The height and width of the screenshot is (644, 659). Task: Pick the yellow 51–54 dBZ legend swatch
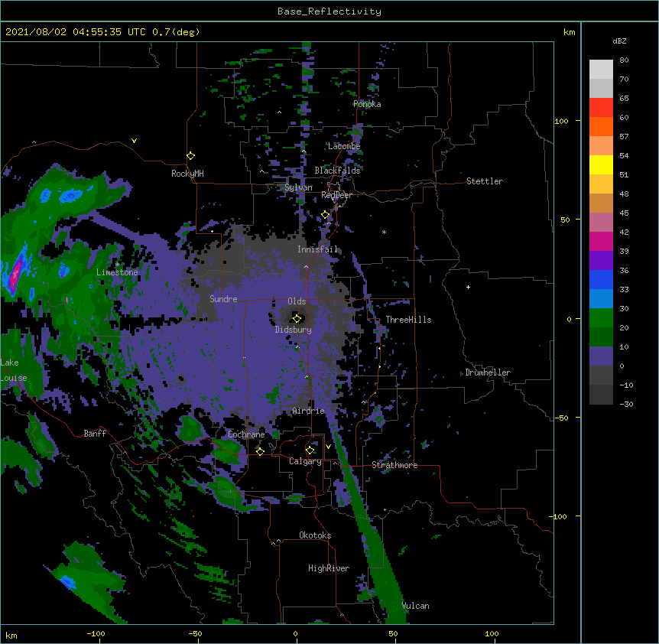601,164
